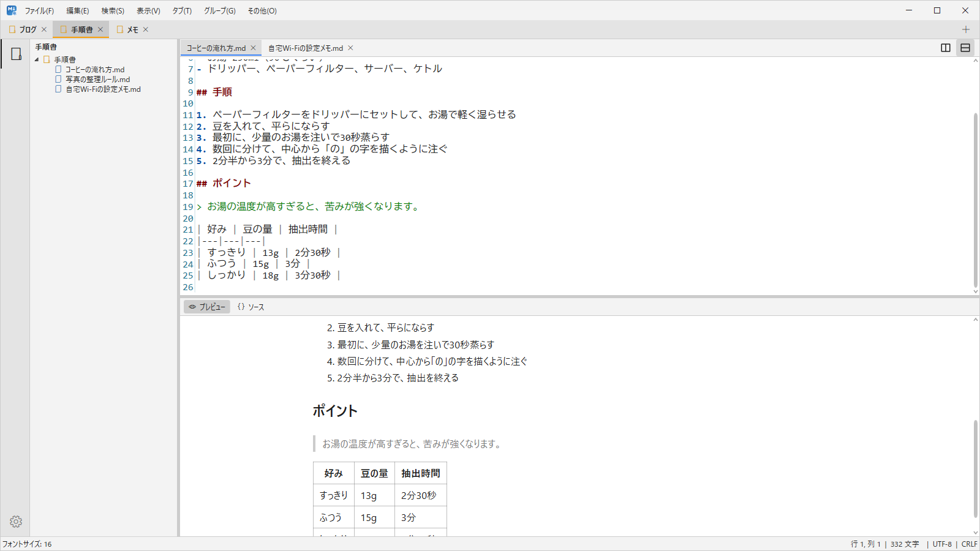
Task: Click the 行 1, 列 1 cursor position
Action: [x=865, y=544]
